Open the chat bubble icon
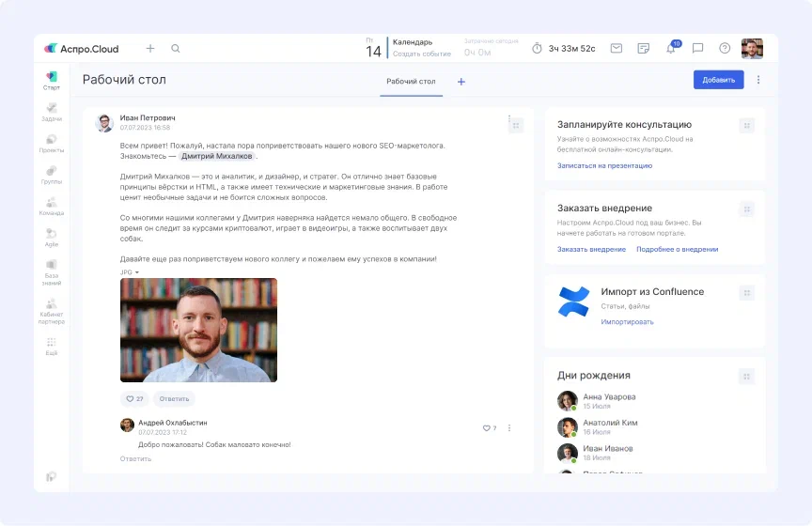The height and width of the screenshot is (526, 812). 697,48
